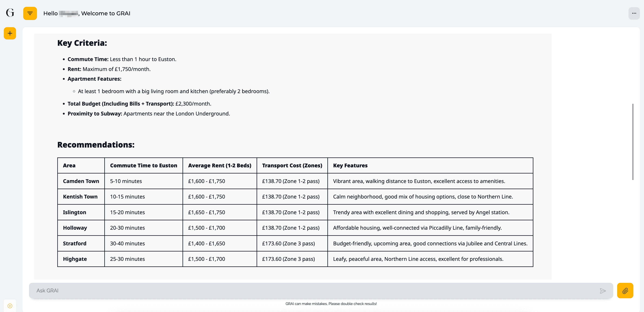Image resolution: width=644 pixels, height=312 pixels.
Task: Click the 'GRAI can make mistakes' disclaimer text
Action: pos(331,304)
